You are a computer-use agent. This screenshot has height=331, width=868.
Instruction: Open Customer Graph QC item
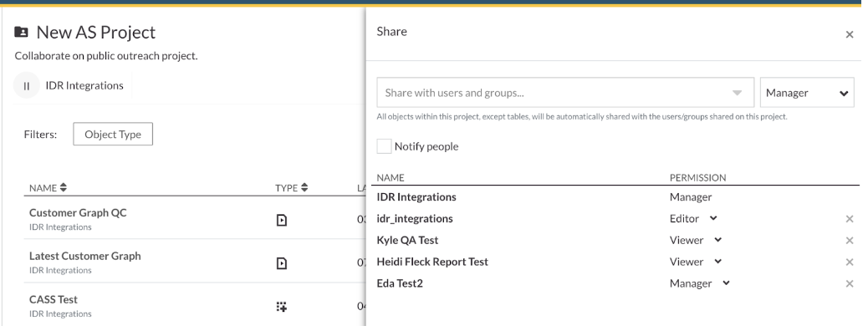(x=78, y=212)
